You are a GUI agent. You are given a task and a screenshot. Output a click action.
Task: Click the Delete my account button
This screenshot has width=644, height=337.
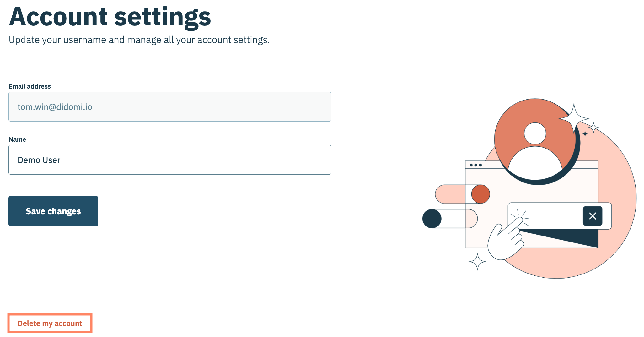[50, 323]
